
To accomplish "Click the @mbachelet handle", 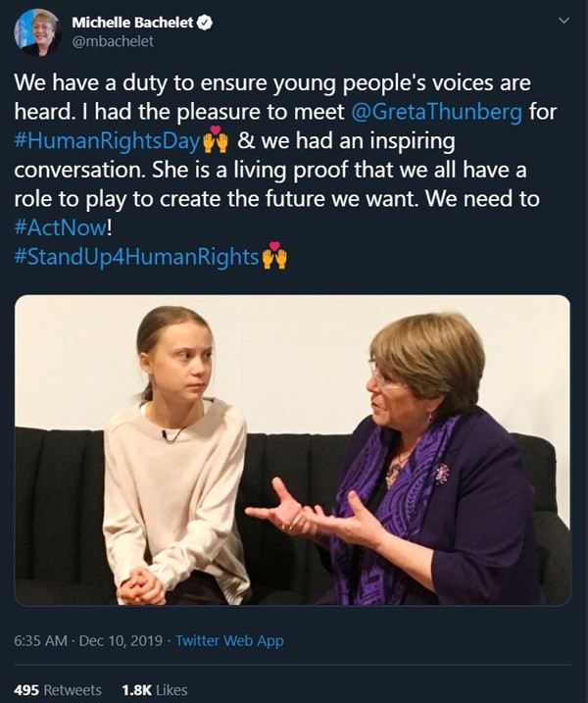I will coord(113,41).
